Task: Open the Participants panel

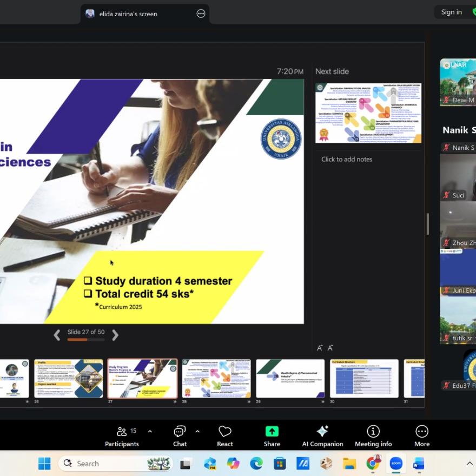Action: tap(122, 436)
